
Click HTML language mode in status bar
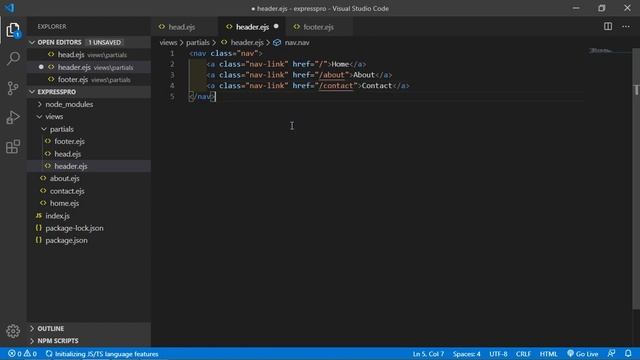tap(548, 354)
